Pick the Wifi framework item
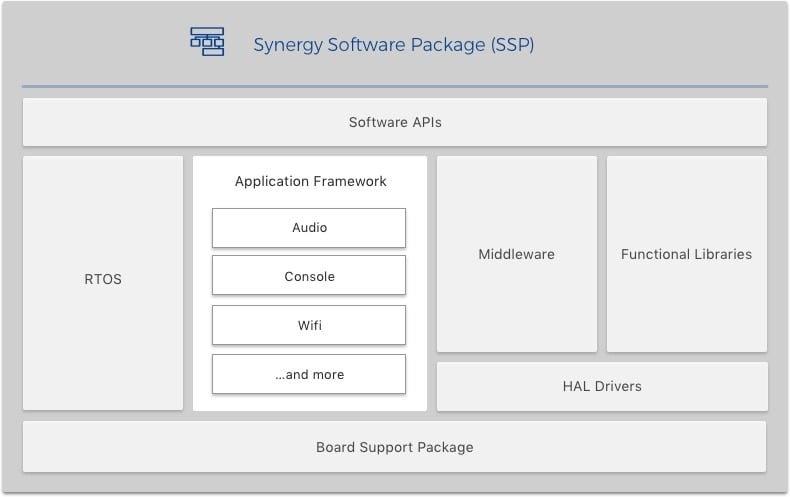This screenshot has height=497, width=790. point(309,325)
